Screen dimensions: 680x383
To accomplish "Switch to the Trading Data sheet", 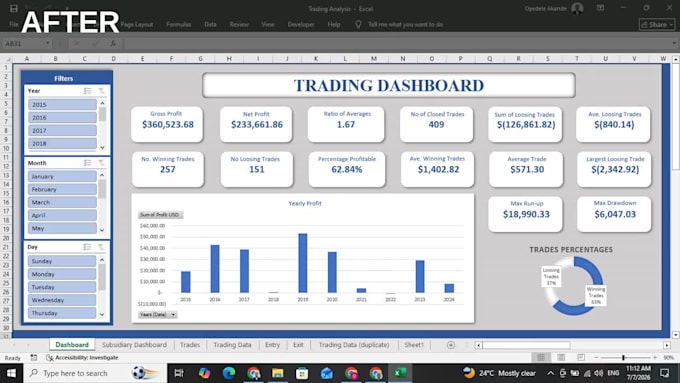I will pos(232,345).
